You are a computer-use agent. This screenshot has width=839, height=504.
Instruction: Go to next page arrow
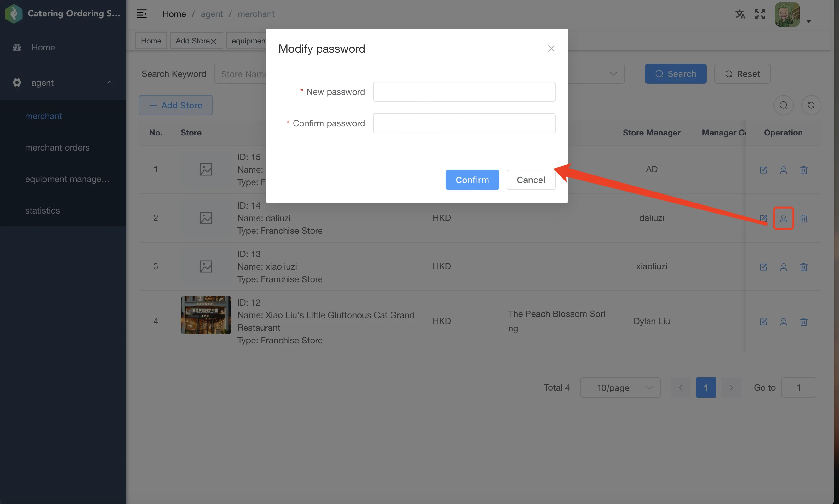[x=731, y=387]
